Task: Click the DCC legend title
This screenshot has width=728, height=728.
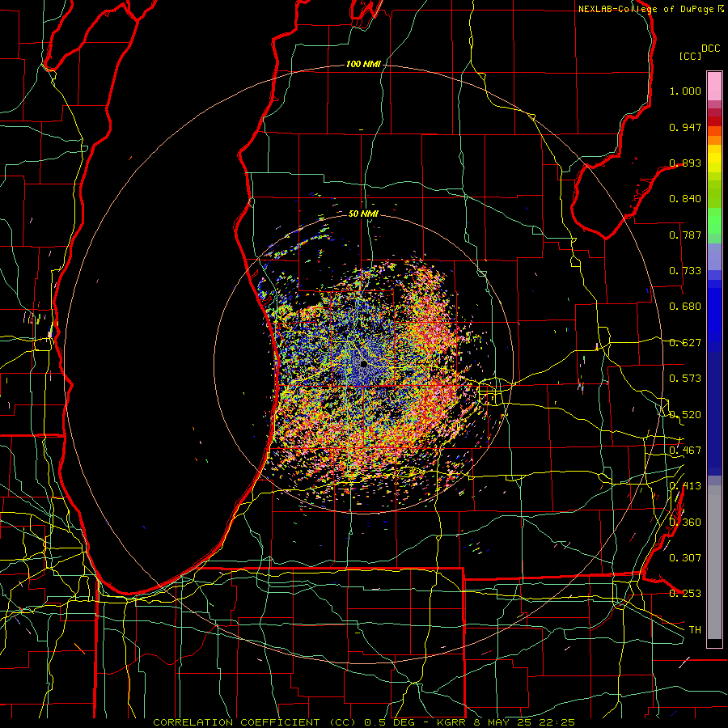Action: (710, 49)
